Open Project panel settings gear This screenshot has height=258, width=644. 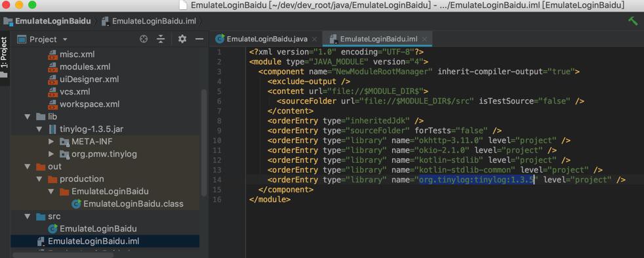[182, 39]
